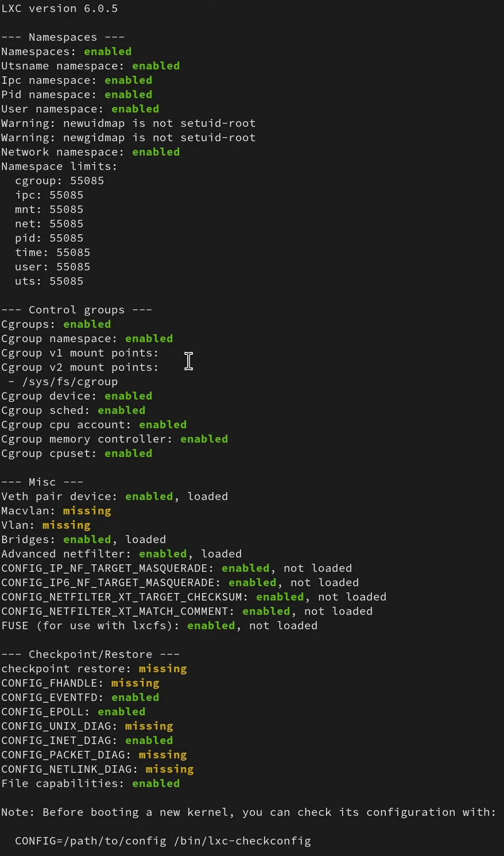This screenshot has width=504, height=856.
Task: Click the "missing" status beside Macvlan
Action: pos(87,511)
